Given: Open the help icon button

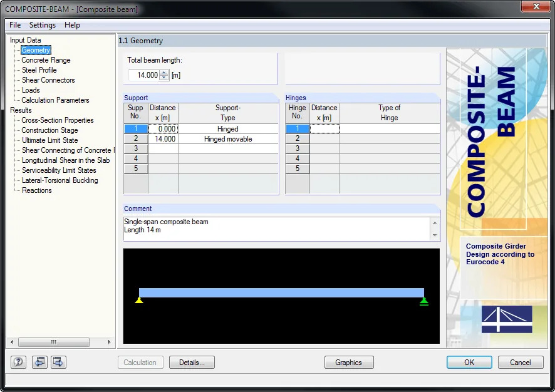Looking at the screenshot, I should click(x=18, y=362).
